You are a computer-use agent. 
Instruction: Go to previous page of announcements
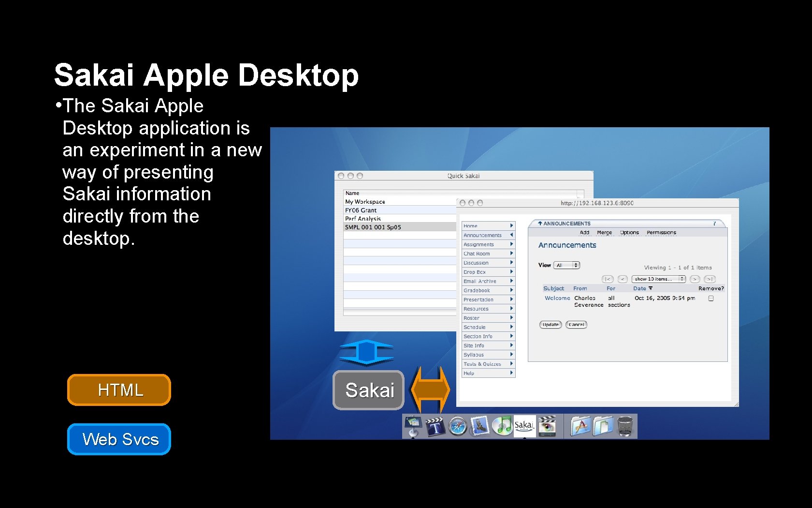pos(623,279)
